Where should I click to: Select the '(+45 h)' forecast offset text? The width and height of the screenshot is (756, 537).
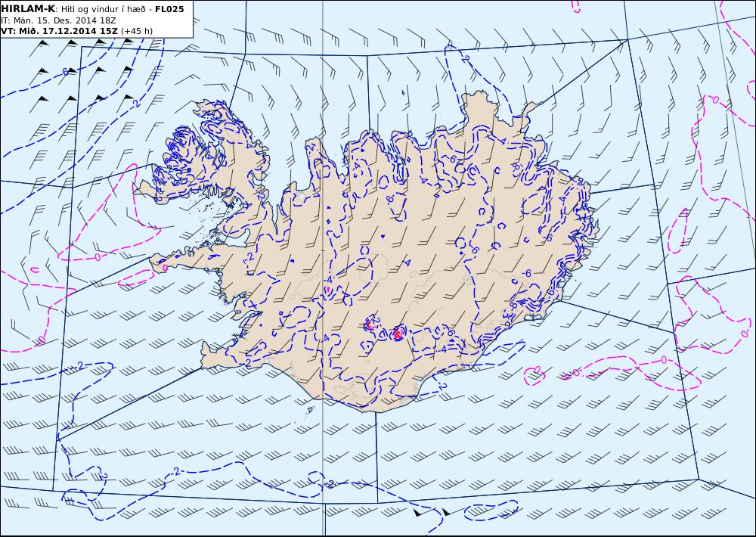click(x=137, y=31)
